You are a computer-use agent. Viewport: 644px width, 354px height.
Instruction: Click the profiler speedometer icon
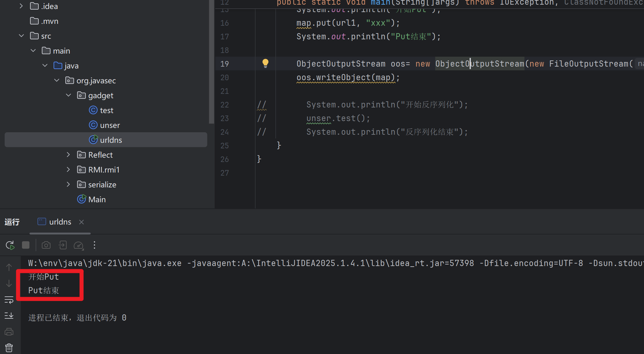coord(78,245)
